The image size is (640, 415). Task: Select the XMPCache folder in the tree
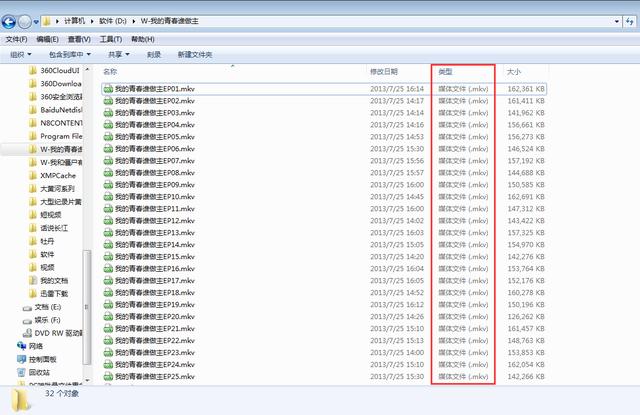pyautogui.click(x=58, y=175)
